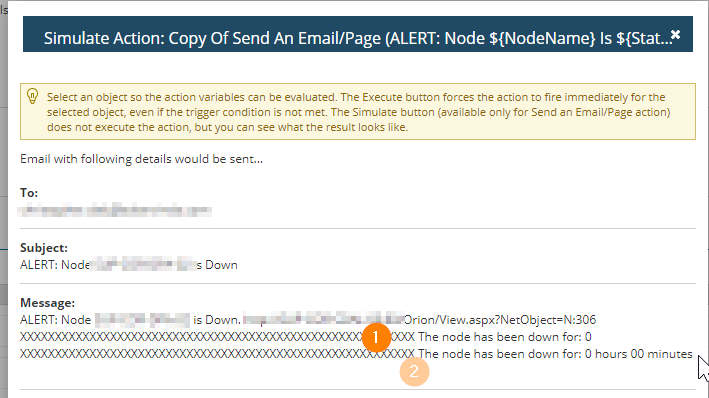
Task: Click the 'Email with following details would be sent' text
Action: click(x=141, y=159)
